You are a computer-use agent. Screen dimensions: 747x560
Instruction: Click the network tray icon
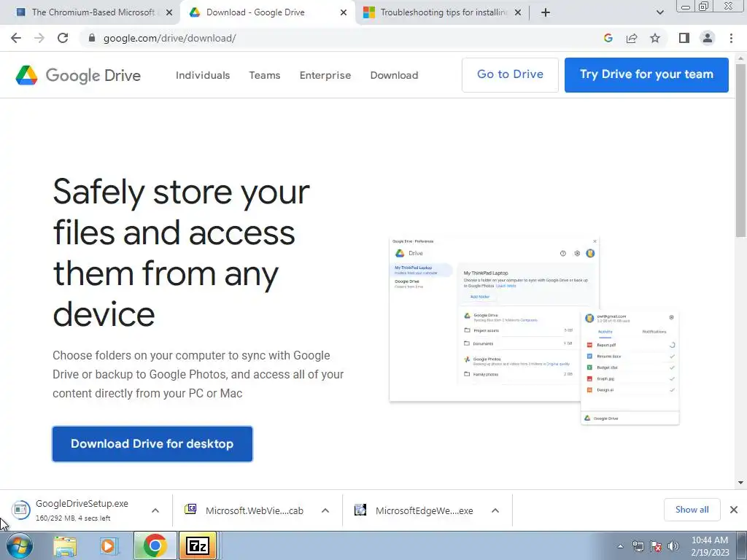(638, 546)
